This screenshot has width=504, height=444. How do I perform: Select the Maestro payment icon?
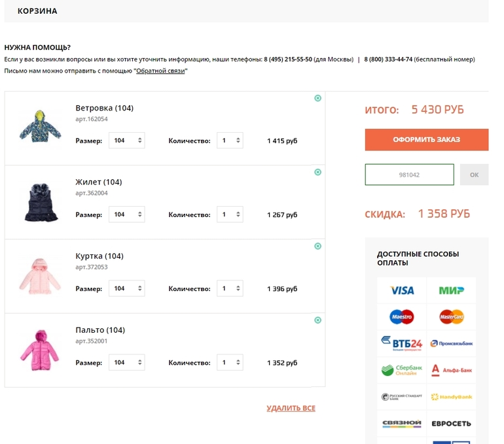(x=402, y=317)
